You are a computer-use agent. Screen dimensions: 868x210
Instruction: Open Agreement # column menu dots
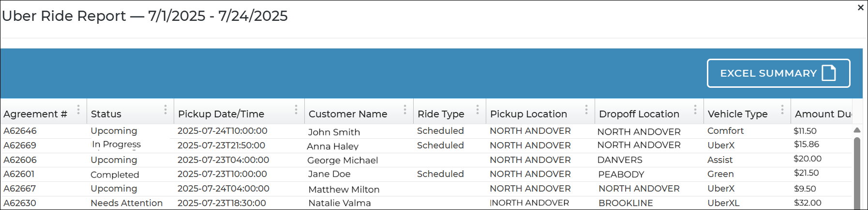[78, 110]
